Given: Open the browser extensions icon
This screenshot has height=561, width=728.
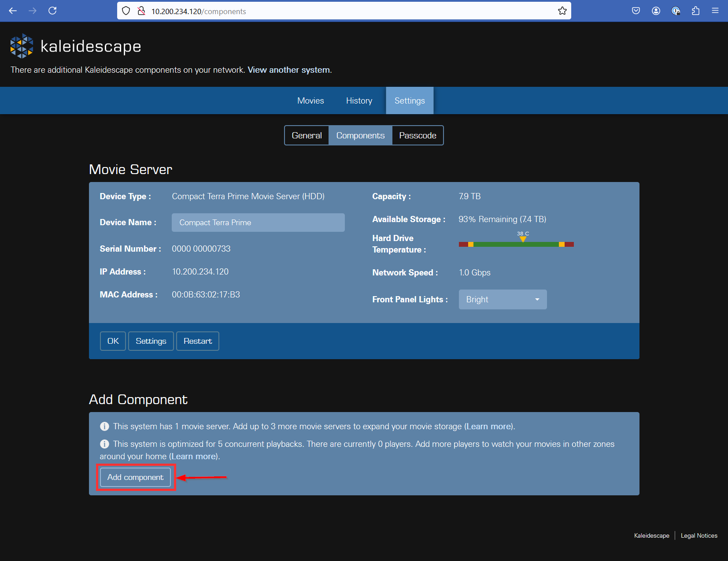Looking at the screenshot, I should pyautogui.click(x=696, y=11).
